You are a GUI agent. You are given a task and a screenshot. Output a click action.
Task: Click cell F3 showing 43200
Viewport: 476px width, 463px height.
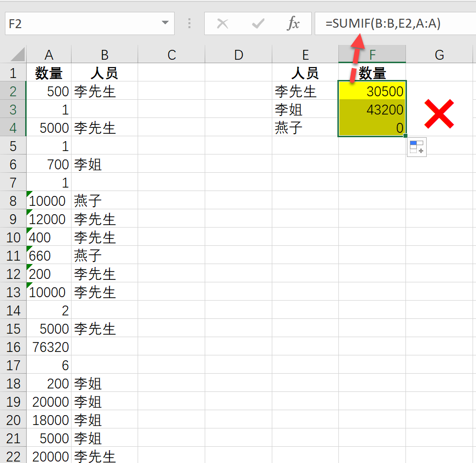point(372,110)
